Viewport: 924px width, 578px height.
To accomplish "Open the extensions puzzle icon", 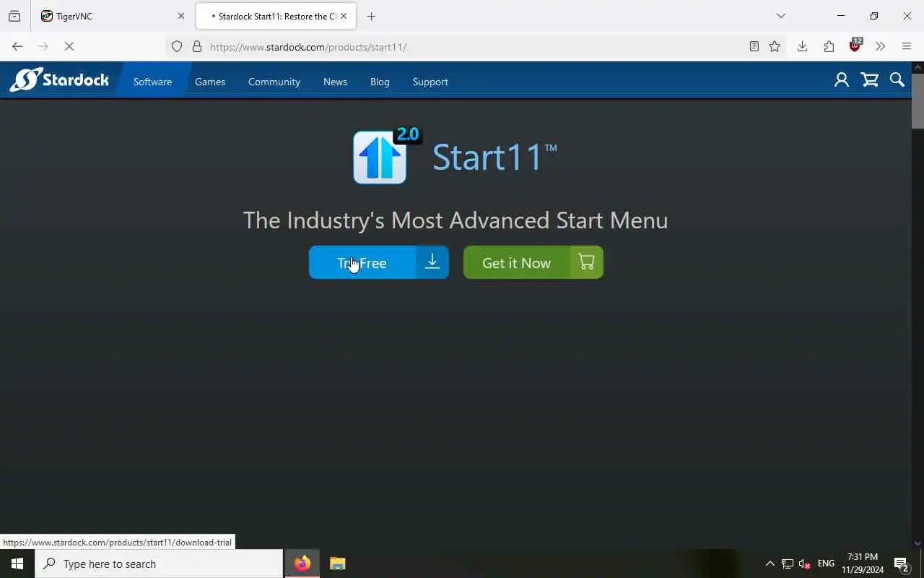I will tap(829, 46).
